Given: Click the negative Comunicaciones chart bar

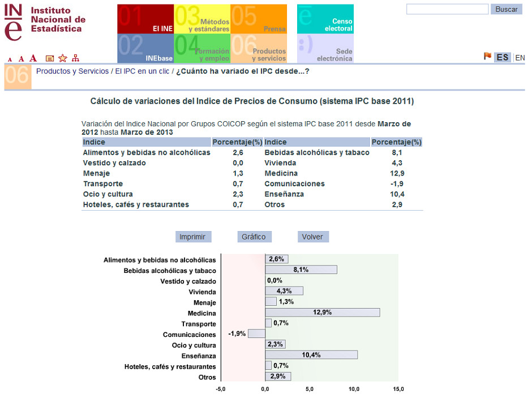Looking at the screenshot, I should click(256, 333).
